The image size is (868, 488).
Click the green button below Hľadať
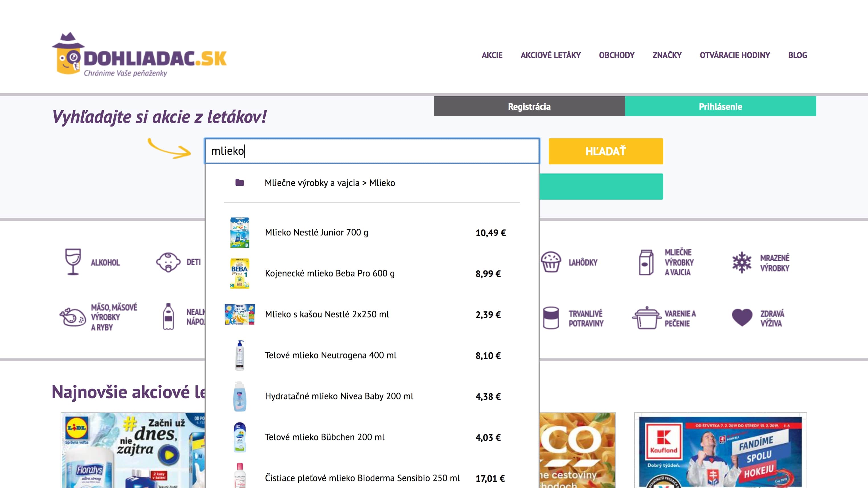[x=601, y=187]
